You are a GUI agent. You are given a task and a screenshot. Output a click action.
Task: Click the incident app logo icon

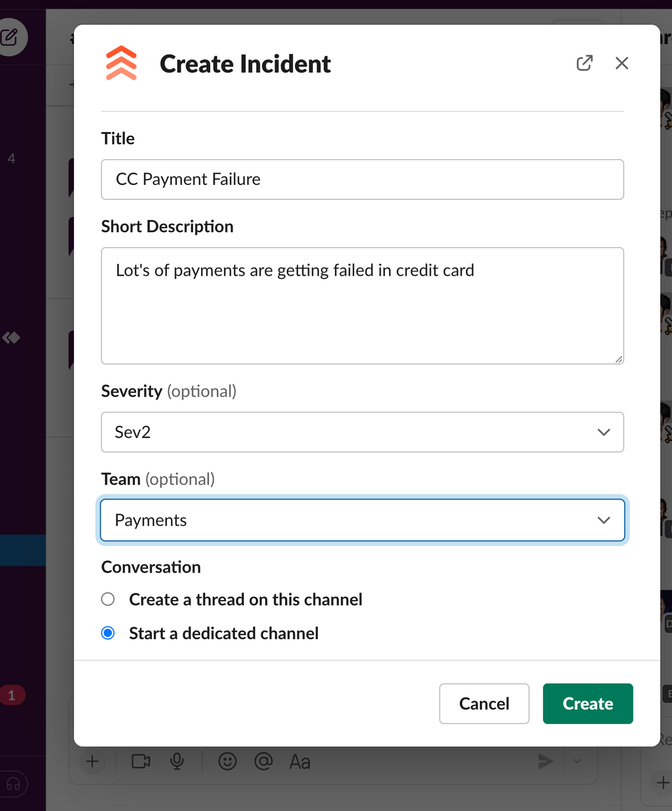121,63
